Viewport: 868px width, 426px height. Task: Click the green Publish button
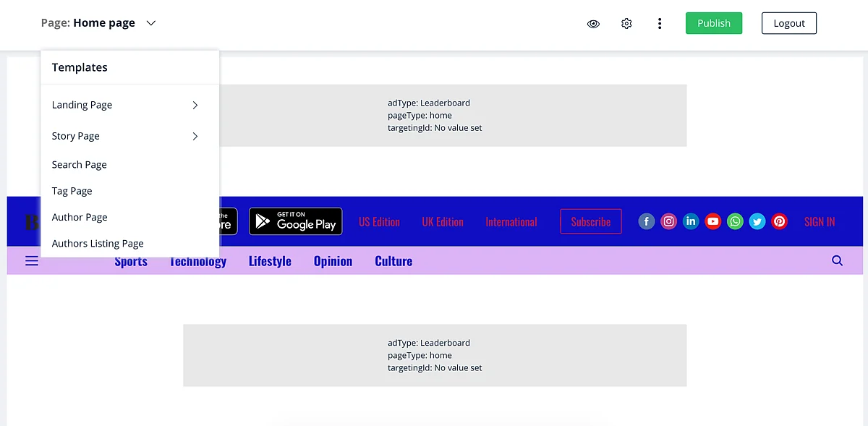click(x=714, y=23)
